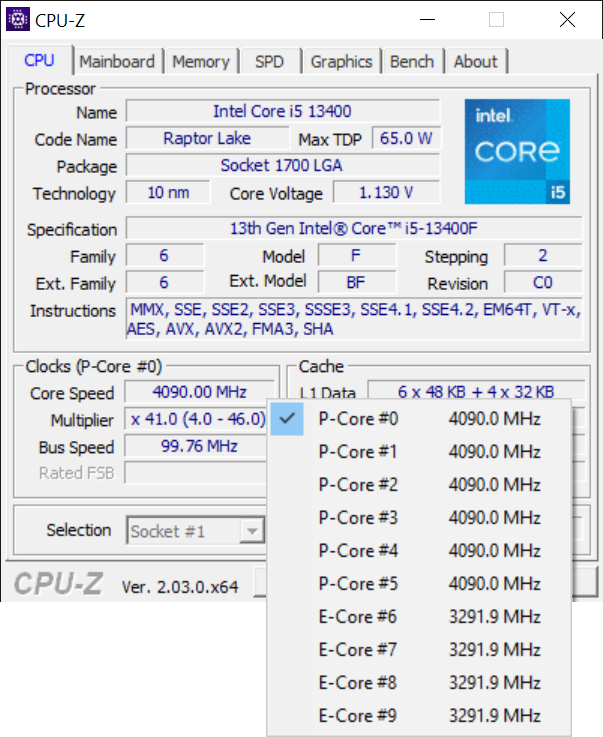Click the L1 Data cache value
This screenshot has height=737, width=603.
coord(476,392)
